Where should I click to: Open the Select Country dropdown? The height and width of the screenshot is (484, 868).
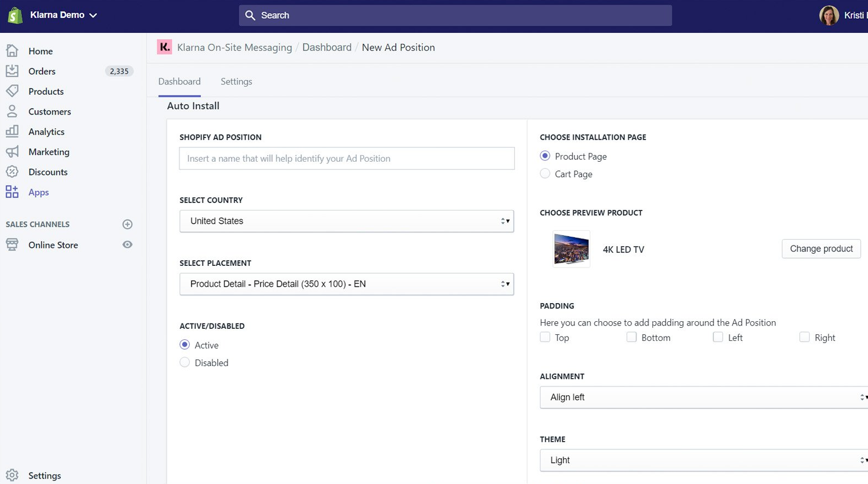(347, 221)
